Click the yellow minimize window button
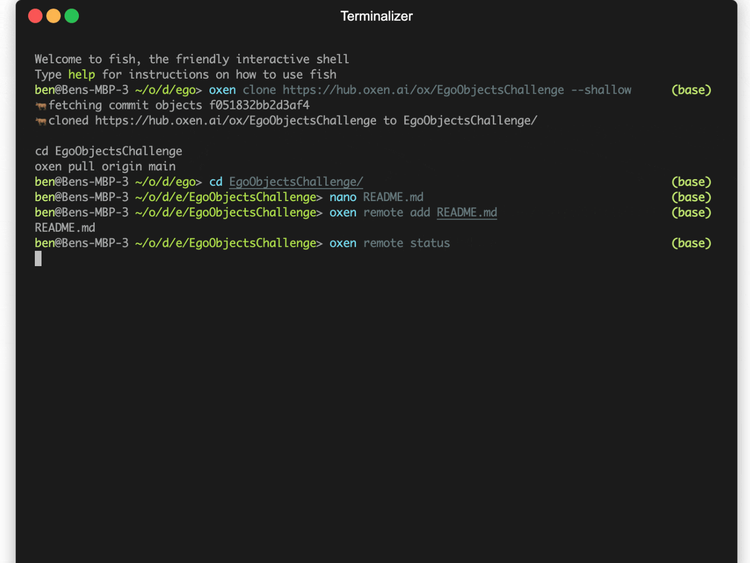 pyautogui.click(x=54, y=16)
